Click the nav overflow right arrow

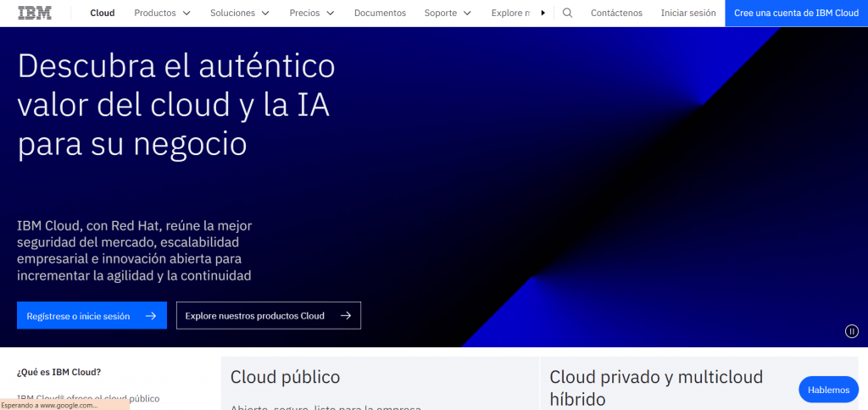543,13
